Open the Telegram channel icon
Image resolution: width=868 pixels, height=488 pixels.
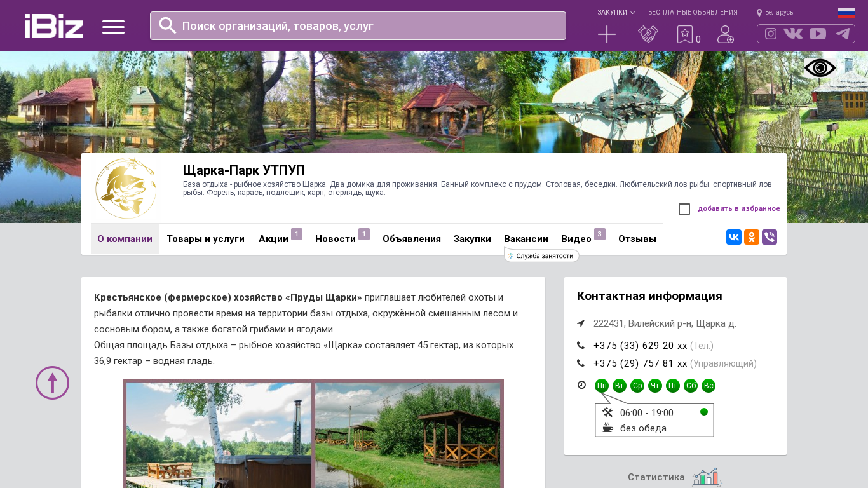pyautogui.click(x=843, y=34)
